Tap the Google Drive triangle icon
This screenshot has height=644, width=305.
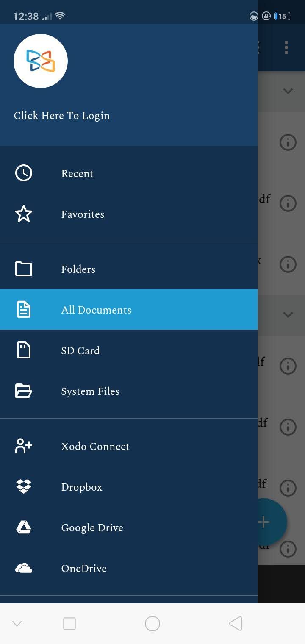click(24, 527)
